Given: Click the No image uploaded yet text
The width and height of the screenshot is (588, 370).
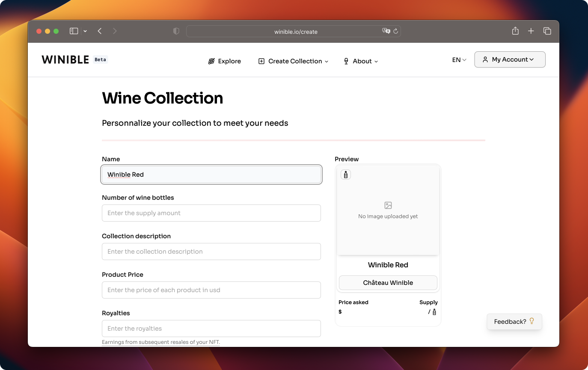Looking at the screenshot, I should [x=388, y=216].
